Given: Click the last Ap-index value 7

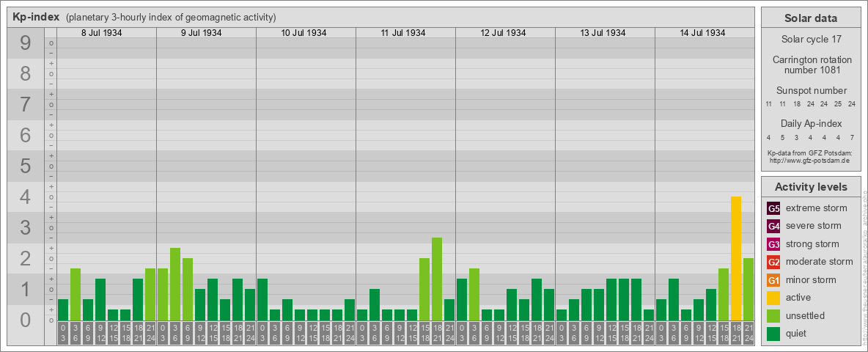Looking at the screenshot, I should 853,137.
